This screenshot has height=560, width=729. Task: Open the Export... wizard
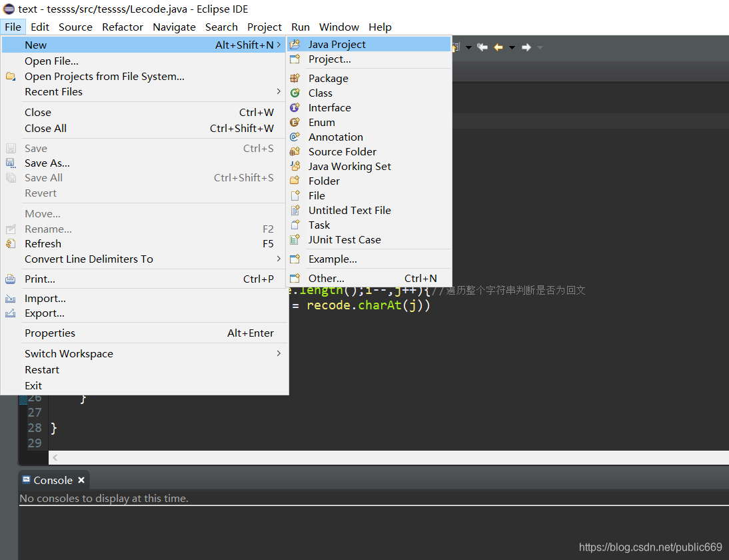144,313
